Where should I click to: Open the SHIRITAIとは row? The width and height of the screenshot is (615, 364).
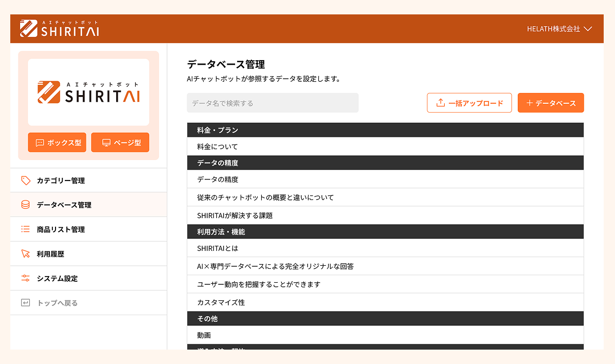point(385,248)
